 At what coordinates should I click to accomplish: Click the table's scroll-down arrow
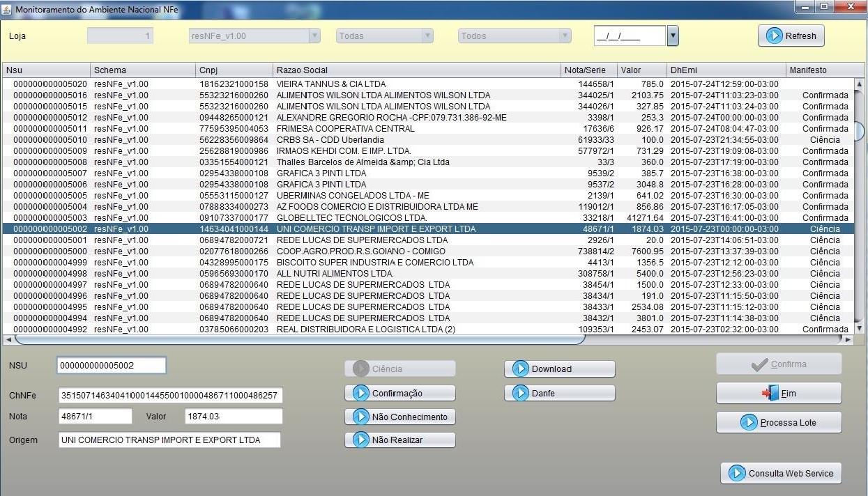(x=860, y=329)
